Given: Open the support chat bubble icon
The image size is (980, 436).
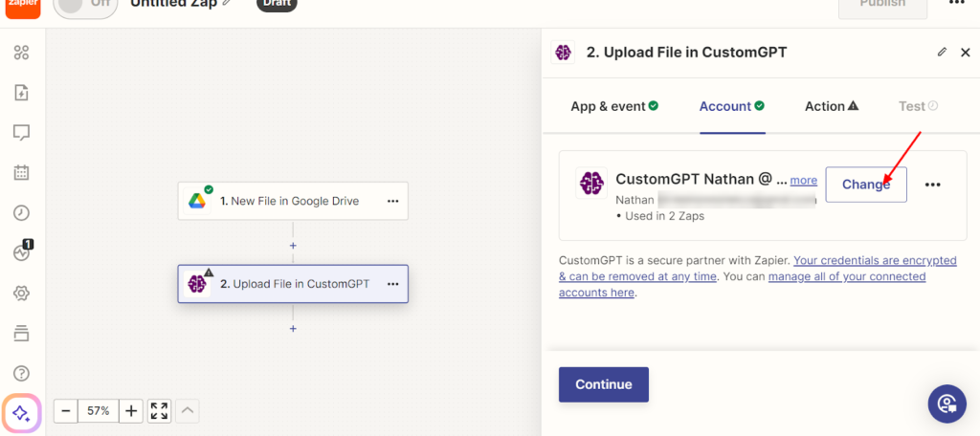Looking at the screenshot, I should click(947, 403).
